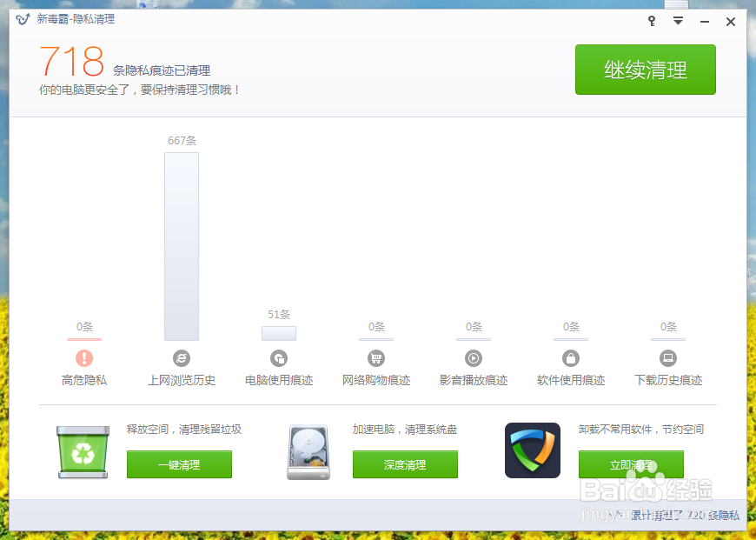This screenshot has height=540, width=756.
Task: Open the main menu dropdown arrow
Action: (x=678, y=21)
